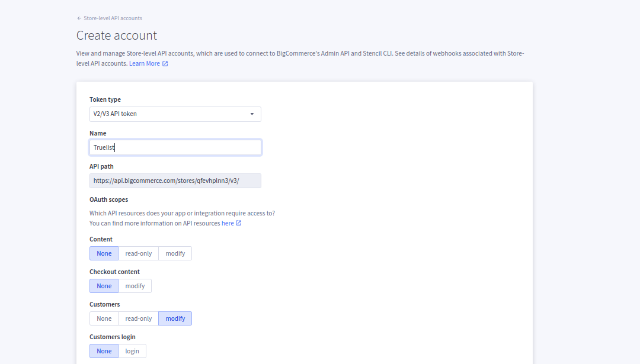Focus the Name input field

click(175, 147)
